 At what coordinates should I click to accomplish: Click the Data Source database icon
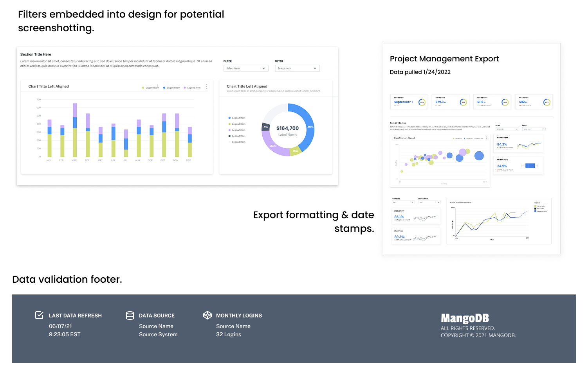click(x=130, y=315)
